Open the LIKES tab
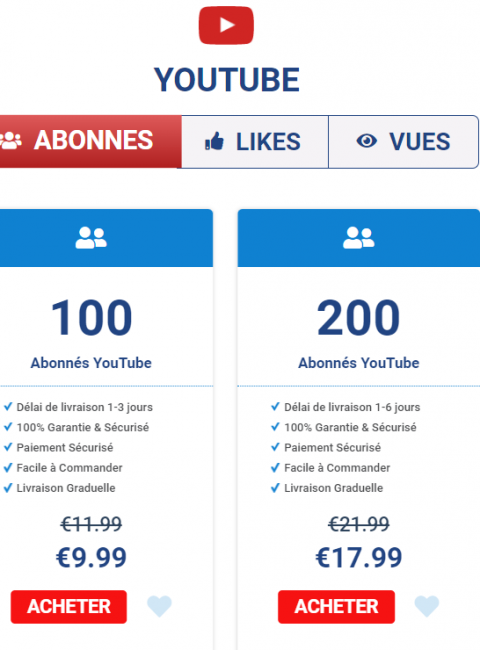Viewport: 480px width, 650px height. tap(255, 142)
